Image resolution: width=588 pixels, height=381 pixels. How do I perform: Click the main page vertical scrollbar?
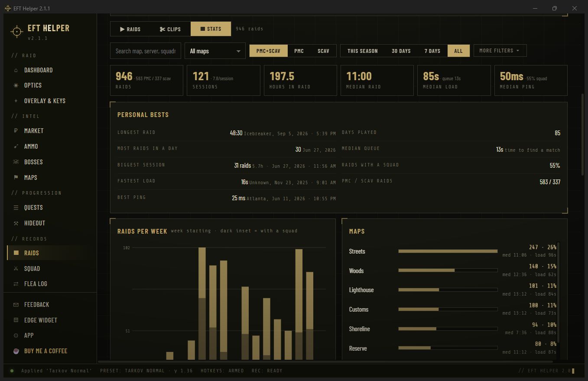(583, 134)
